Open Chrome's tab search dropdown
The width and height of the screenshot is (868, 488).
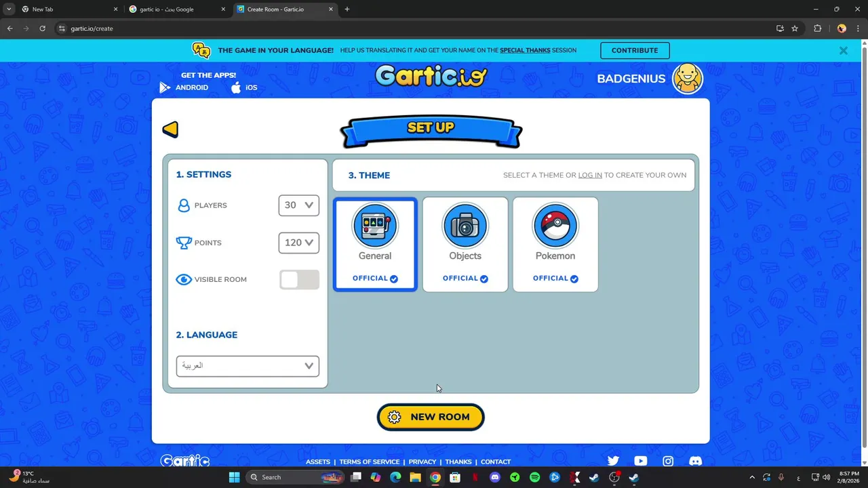9,9
